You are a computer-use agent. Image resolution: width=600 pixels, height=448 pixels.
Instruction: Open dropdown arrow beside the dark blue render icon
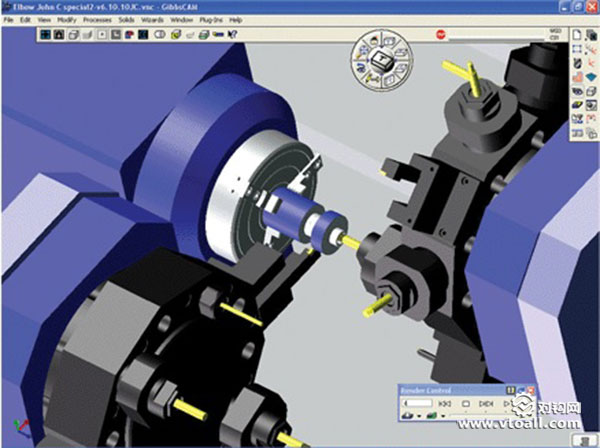pos(419,416)
